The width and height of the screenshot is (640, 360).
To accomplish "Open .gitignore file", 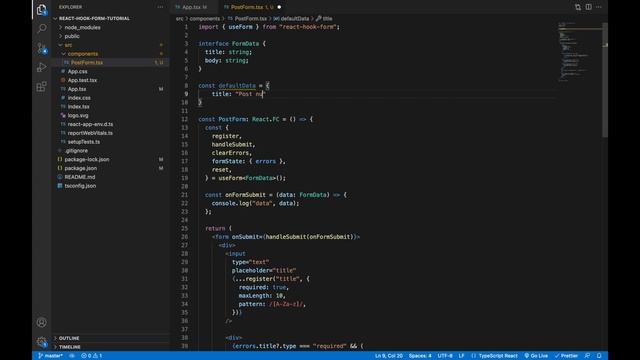I will pyautogui.click(x=76, y=151).
